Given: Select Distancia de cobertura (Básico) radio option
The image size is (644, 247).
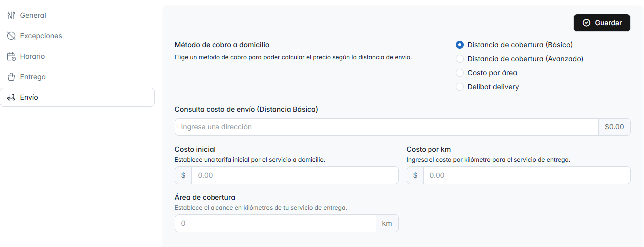Looking at the screenshot, I should (460, 45).
